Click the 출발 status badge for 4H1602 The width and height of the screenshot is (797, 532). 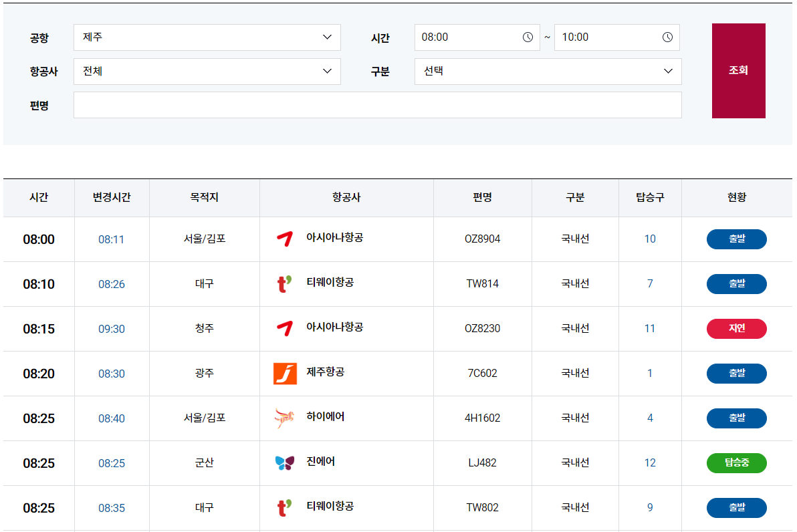(737, 418)
